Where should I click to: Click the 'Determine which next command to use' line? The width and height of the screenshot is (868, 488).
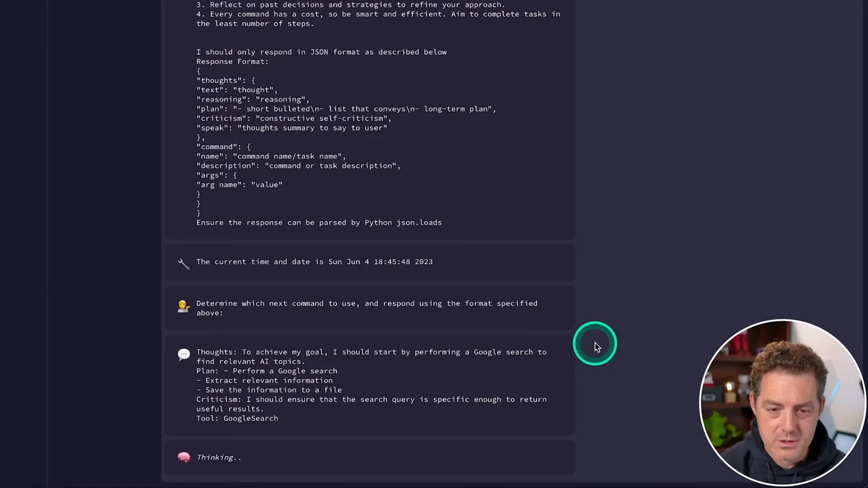[367, 304]
